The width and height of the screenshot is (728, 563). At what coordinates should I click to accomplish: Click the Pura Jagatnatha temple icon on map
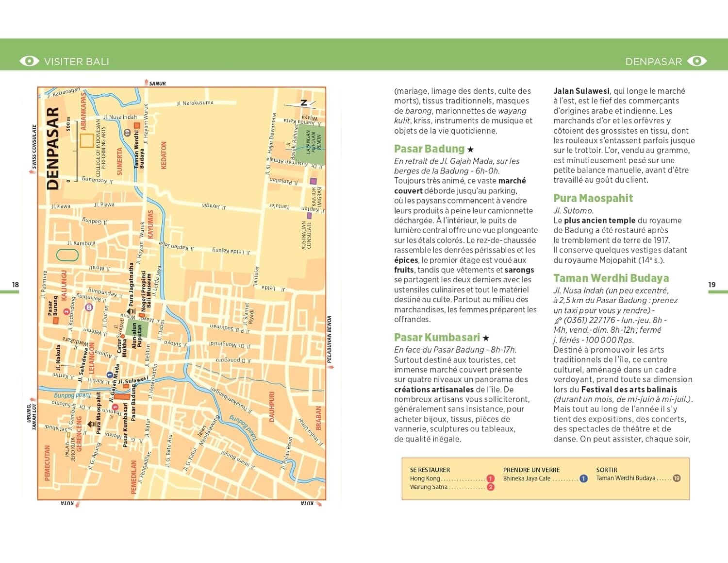pyautogui.click(x=130, y=311)
